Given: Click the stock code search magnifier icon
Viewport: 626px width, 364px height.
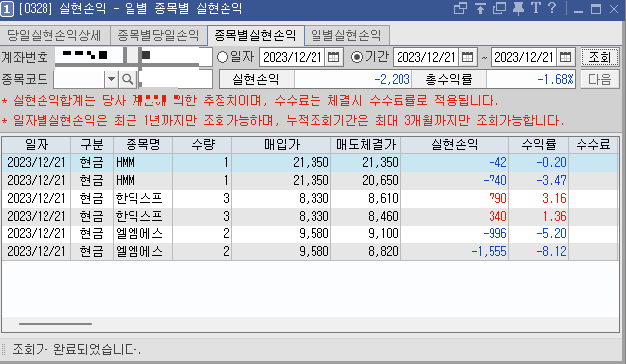Looking at the screenshot, I should [128, 79].
